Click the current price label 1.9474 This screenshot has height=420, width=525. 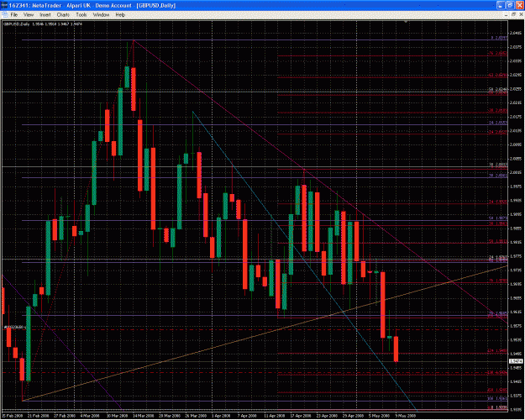pos(516,361)
